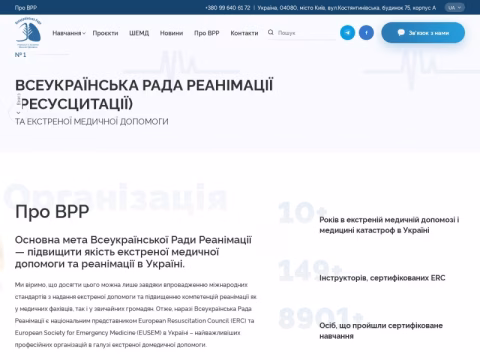The height and width of the screenshot is (360, 480).
Task: Click the phone number +380 99 640 61 72
Action: tap(228, 8)
